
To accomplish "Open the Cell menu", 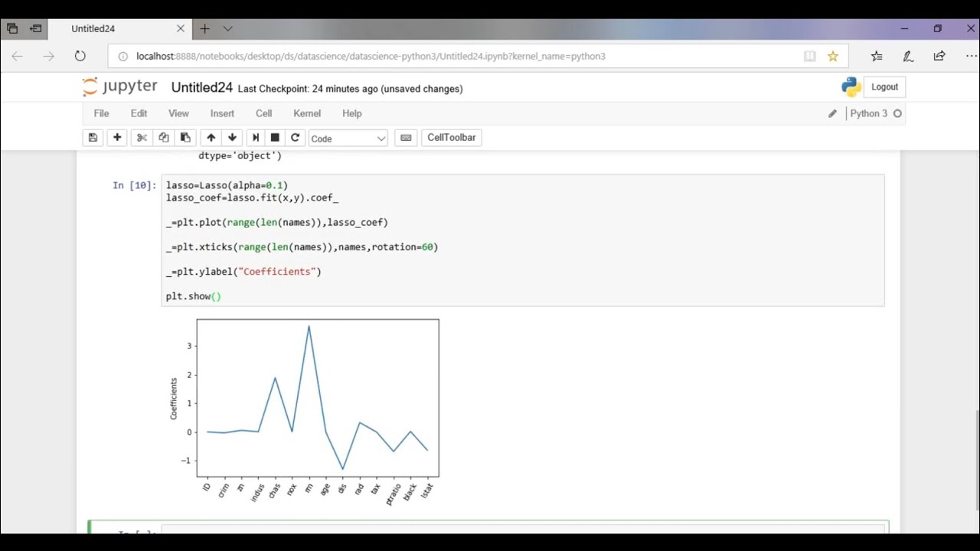I will coord(263,113).
